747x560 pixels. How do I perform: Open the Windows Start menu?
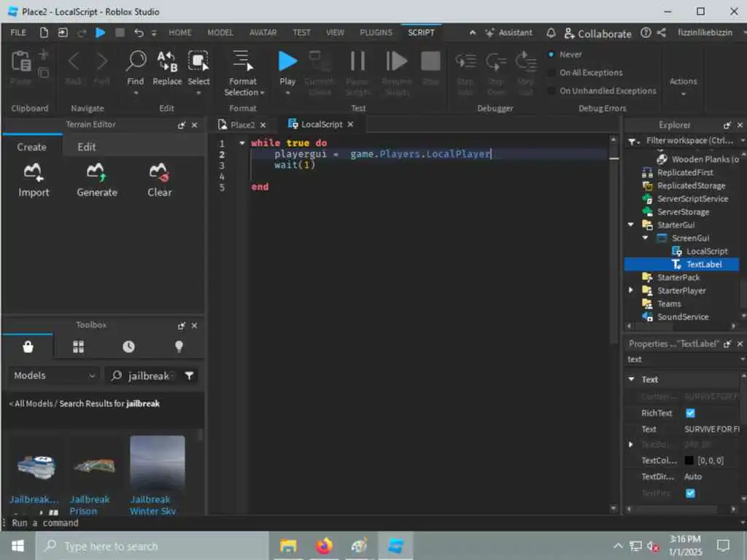(18, 545)
